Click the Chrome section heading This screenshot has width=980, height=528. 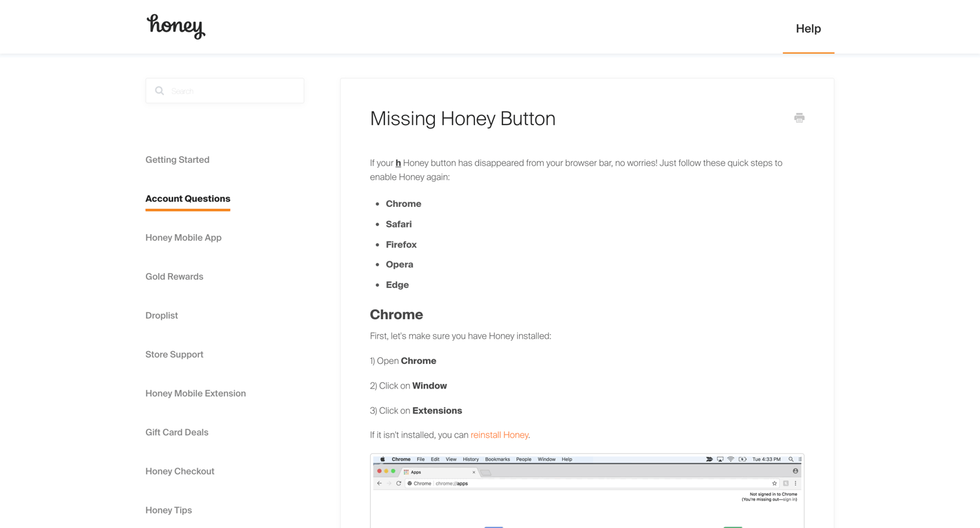[397, 315]
